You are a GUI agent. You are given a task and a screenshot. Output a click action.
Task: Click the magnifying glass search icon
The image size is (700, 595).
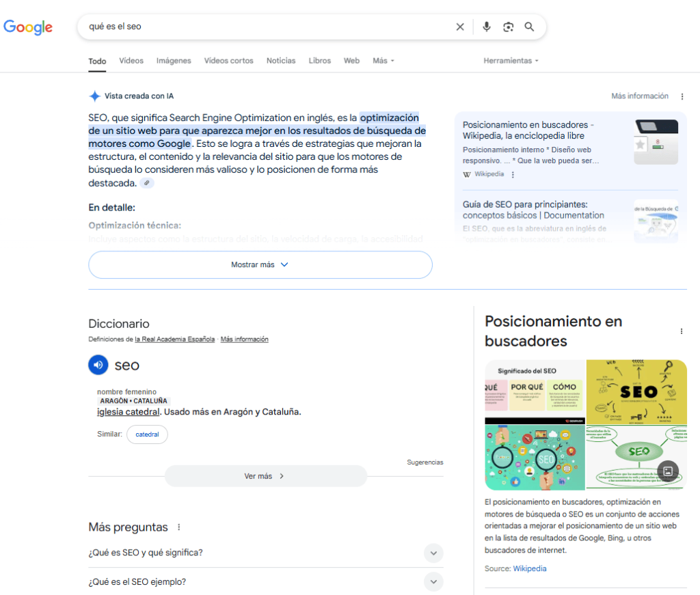[x=529, y=27]
